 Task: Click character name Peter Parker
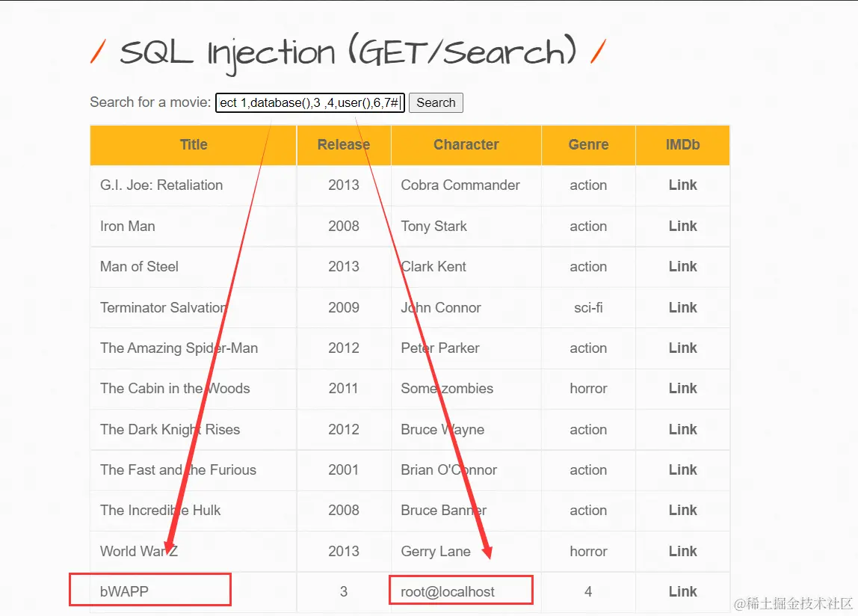(440, 348)
